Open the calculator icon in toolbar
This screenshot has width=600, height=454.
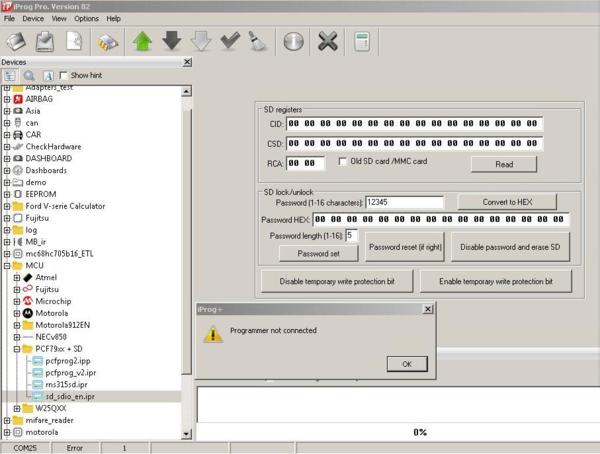(361, 42)
